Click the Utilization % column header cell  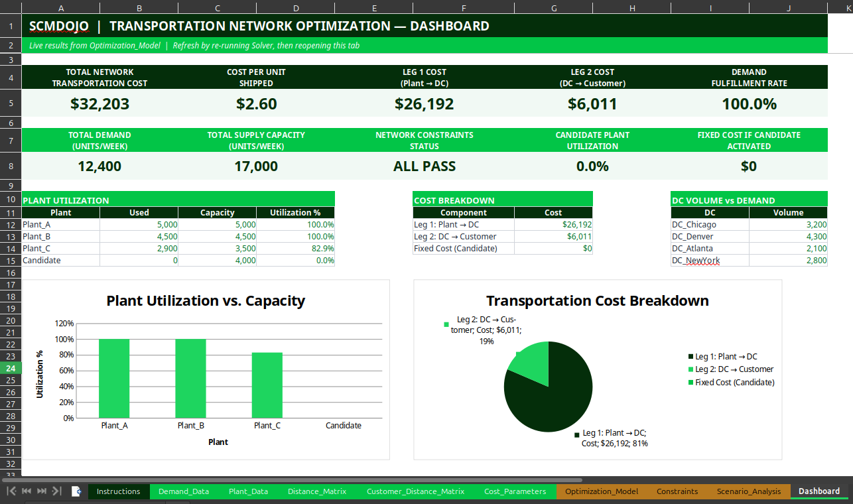296,212
